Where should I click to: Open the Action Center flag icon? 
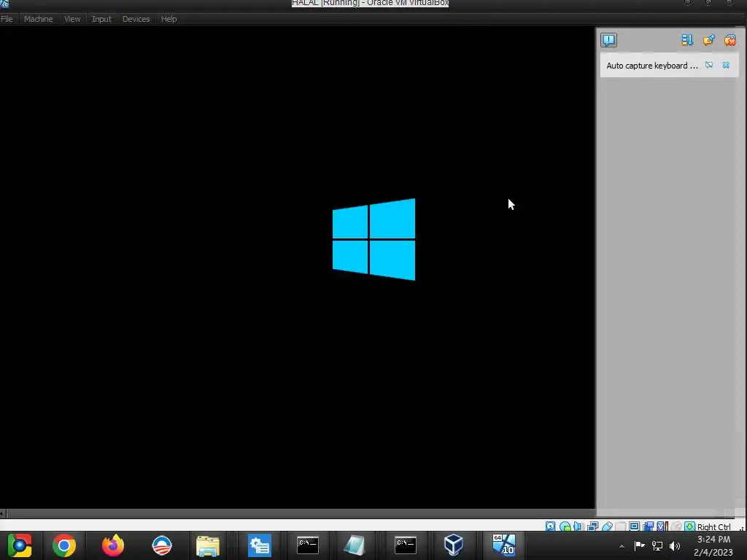pos(639,545)
